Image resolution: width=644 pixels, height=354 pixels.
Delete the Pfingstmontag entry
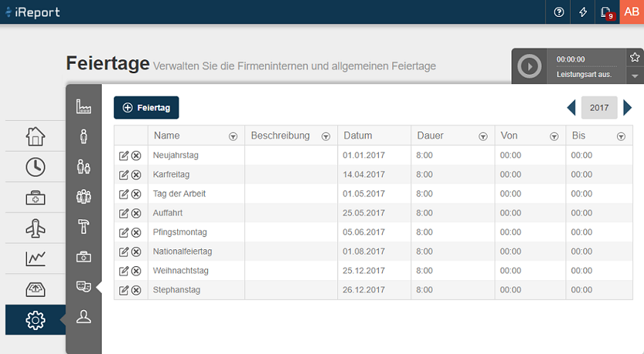coord(136,232)
